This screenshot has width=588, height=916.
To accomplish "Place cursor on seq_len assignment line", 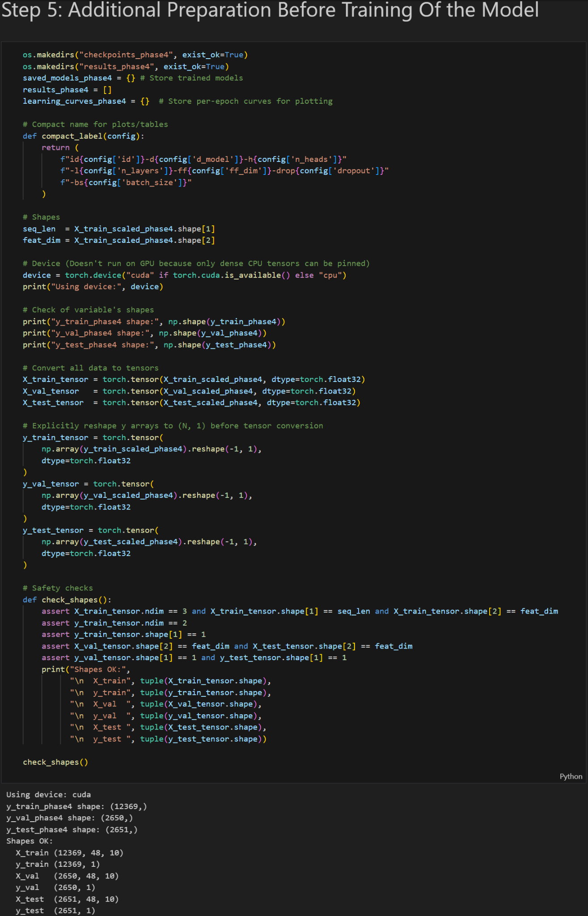I will (x=118, y=229).
